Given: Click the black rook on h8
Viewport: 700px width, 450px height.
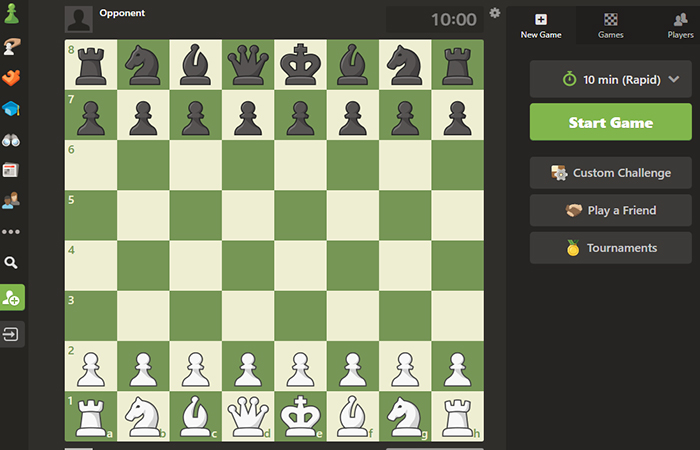Looking at the screenshot, I should (x=458, y=65).
